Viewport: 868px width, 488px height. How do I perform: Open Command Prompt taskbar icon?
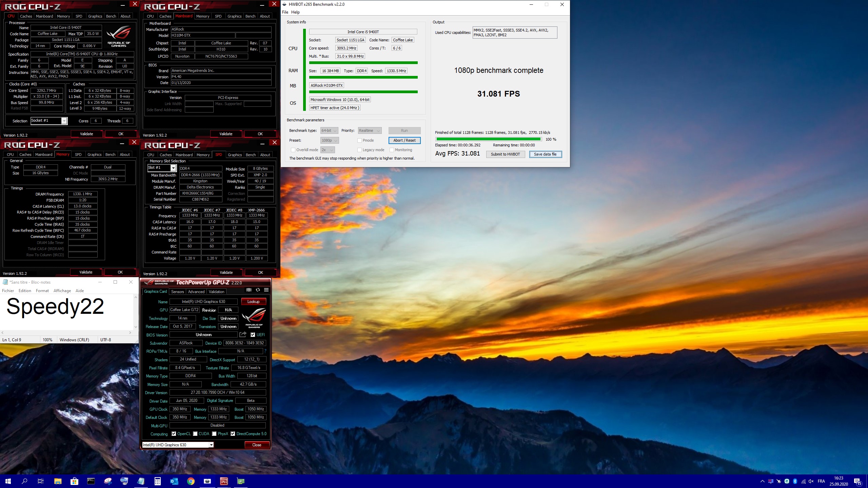pos(91,481)
